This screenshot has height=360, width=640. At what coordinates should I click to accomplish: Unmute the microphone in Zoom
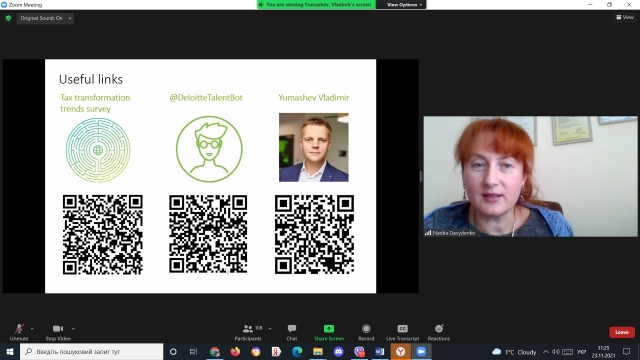pos(19,332)
